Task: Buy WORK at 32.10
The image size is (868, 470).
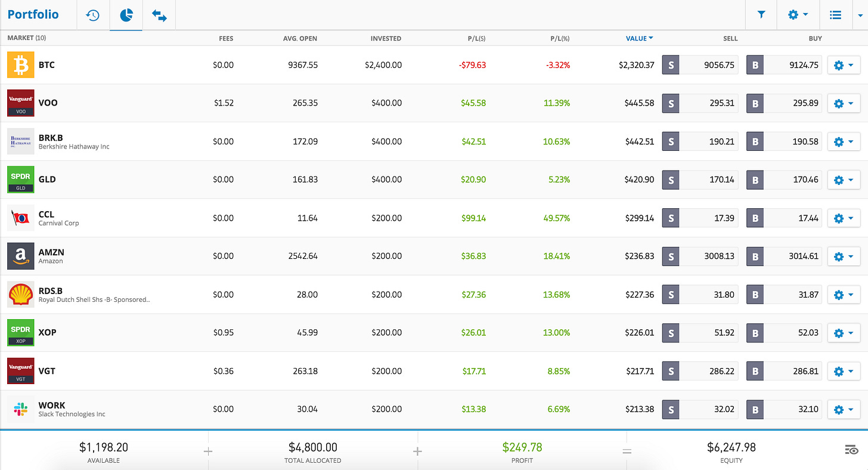Action: tap(785, 410)
